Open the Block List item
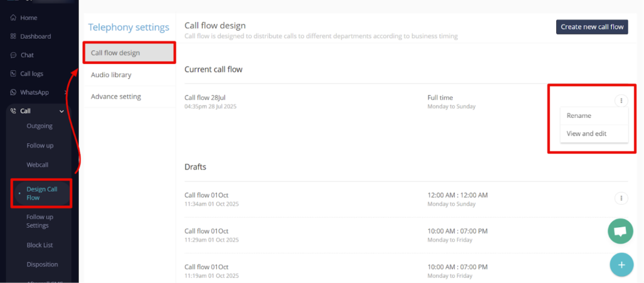The height and width of the screenshot is (283, 644). [x=40, y=245]
